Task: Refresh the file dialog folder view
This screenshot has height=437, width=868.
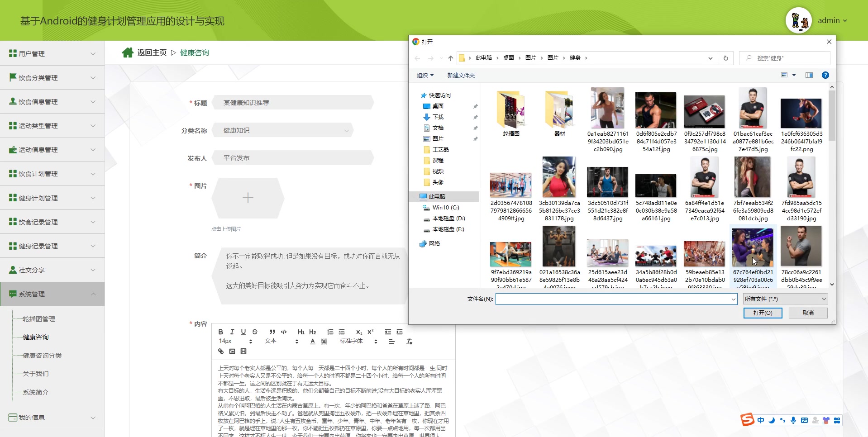Action: click(725, 58)
